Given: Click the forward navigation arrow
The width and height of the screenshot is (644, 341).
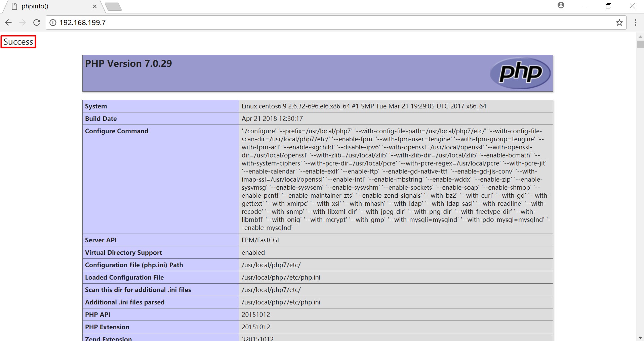Looking at the screenshot, I should coord(23,22).
